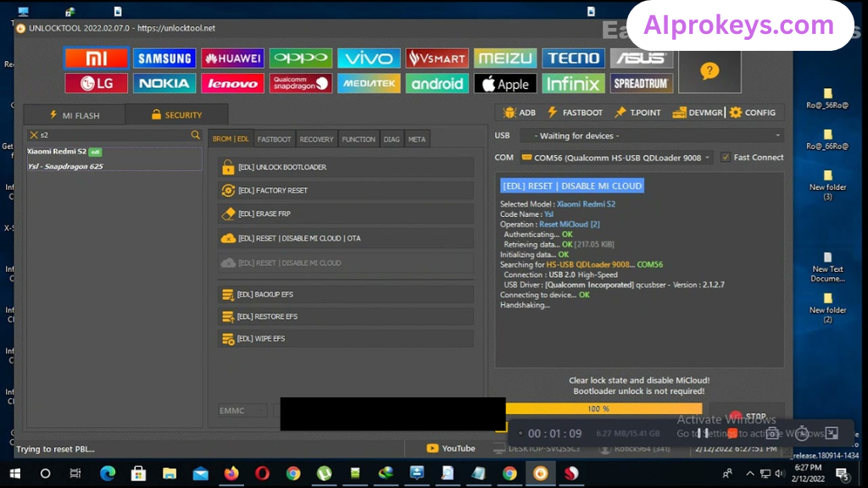The image size is (868, 488).
Task: Stop the running operation
Action: 748,416
